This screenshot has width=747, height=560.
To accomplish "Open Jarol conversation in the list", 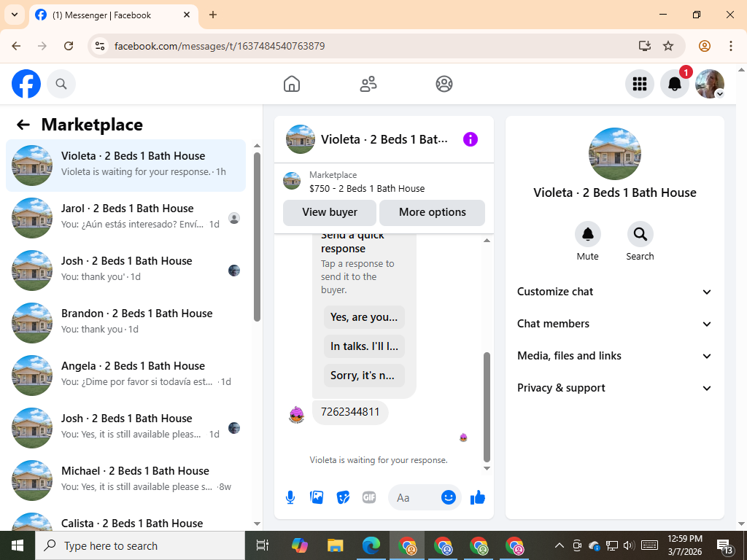I will [125, 218].
